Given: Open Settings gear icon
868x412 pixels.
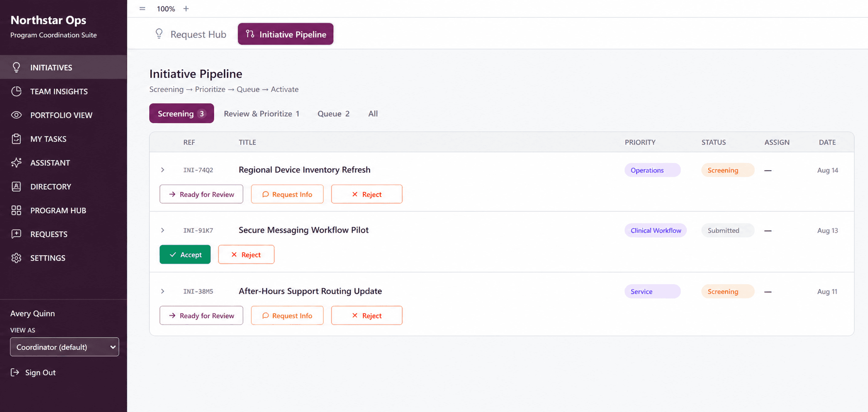Looking at the screenshot, I should (x=16, y=258).
